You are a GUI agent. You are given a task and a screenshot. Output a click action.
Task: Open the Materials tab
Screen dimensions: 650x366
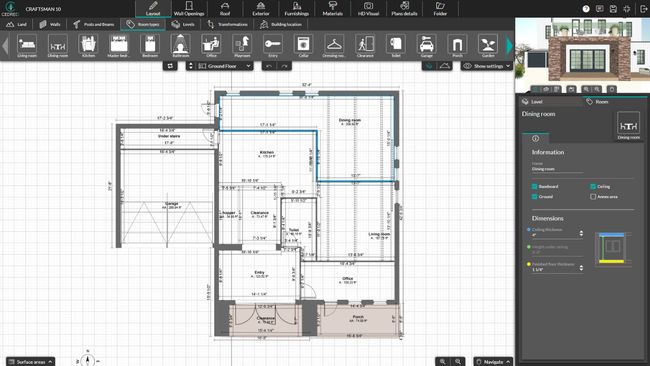tap(332, 9)
